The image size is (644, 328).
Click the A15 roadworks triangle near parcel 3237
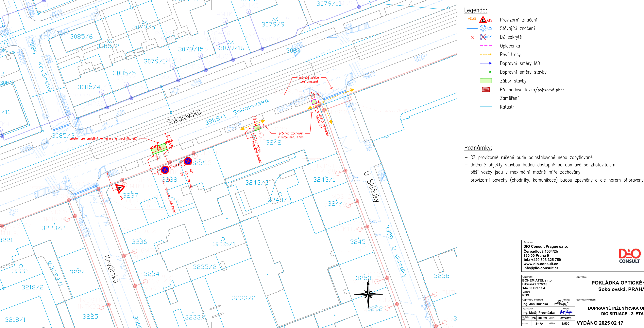(x=120, y=188)
